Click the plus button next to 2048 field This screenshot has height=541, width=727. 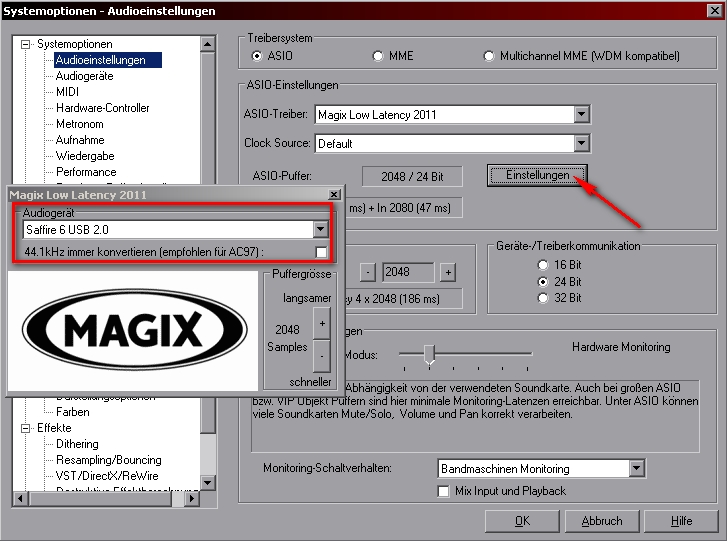pyautogui.click(x=448, y=272)
